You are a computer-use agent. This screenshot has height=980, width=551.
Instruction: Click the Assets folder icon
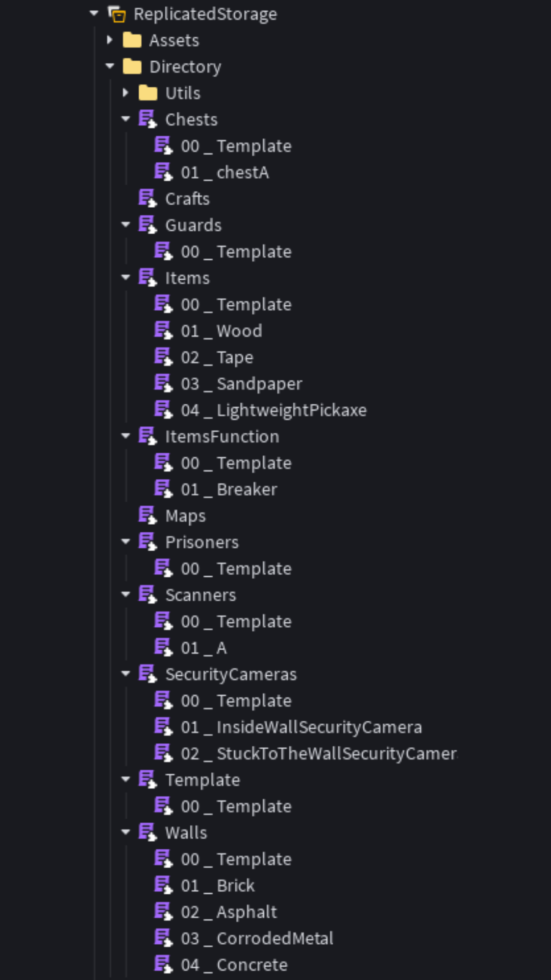click(x=132, y=40)
